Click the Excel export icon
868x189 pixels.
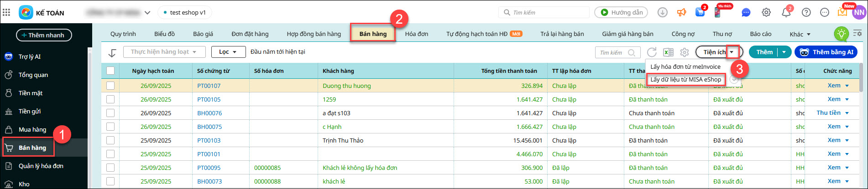668,52
